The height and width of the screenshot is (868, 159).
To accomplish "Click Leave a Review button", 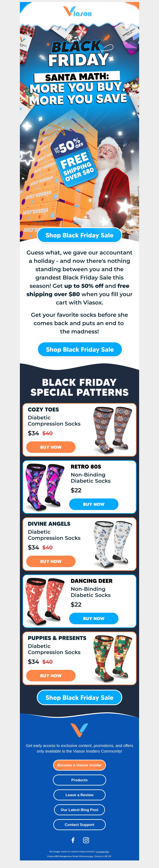I will (x=79, y=795).
